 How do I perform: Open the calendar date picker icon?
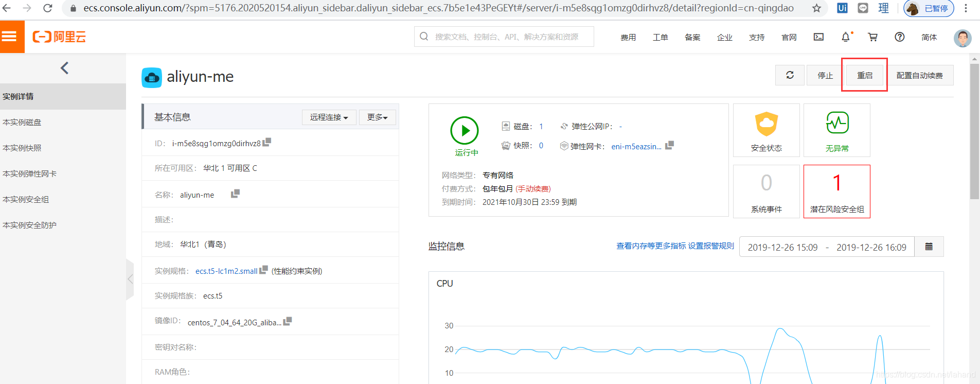pos(929,247)
